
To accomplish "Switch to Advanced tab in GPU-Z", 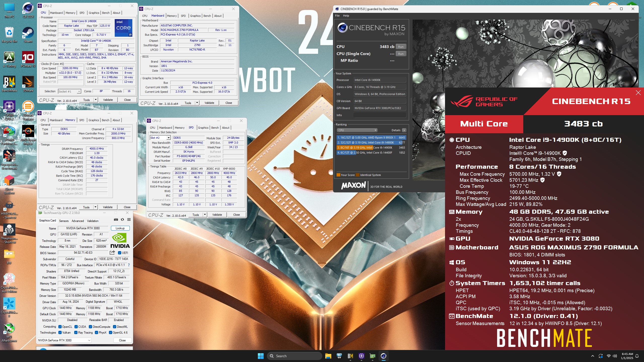I will coord(78,221).
